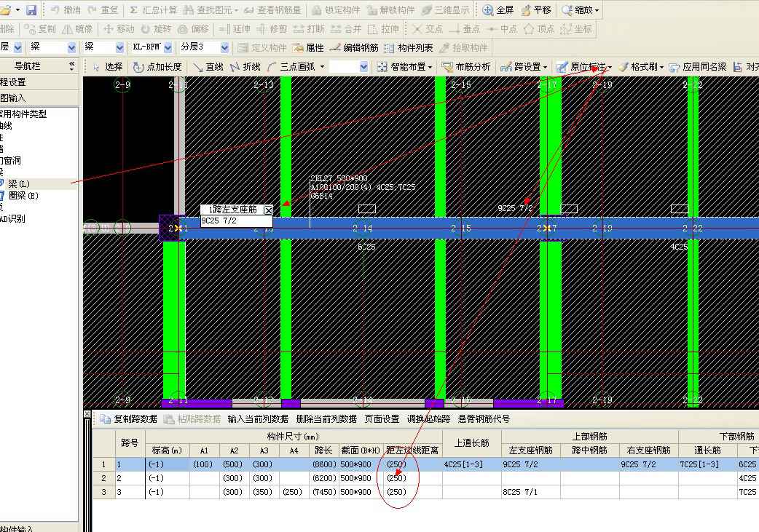759x532 pixels.
Task: Click 点加长度 point plus length
Action: tap(157, 67)
